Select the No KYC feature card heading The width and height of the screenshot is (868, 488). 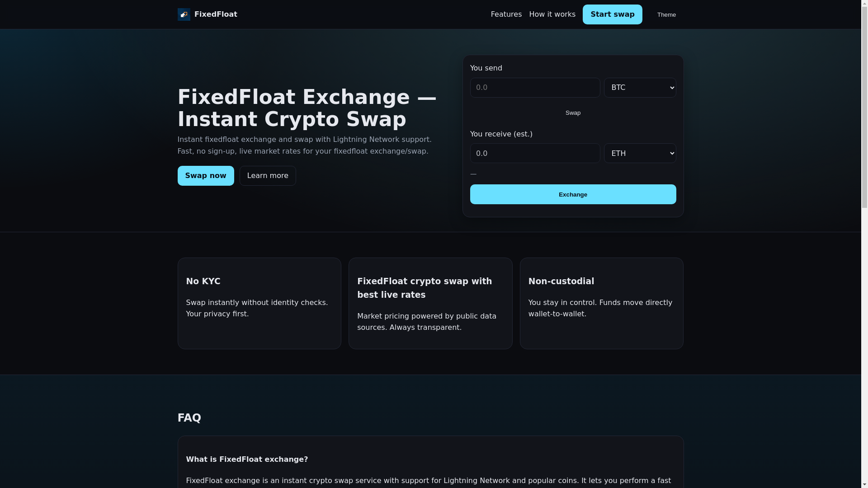(x=203, y=281)
